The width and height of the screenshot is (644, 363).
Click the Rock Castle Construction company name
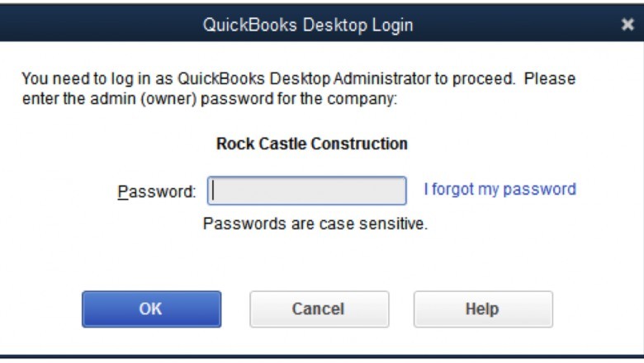point(311,144)
